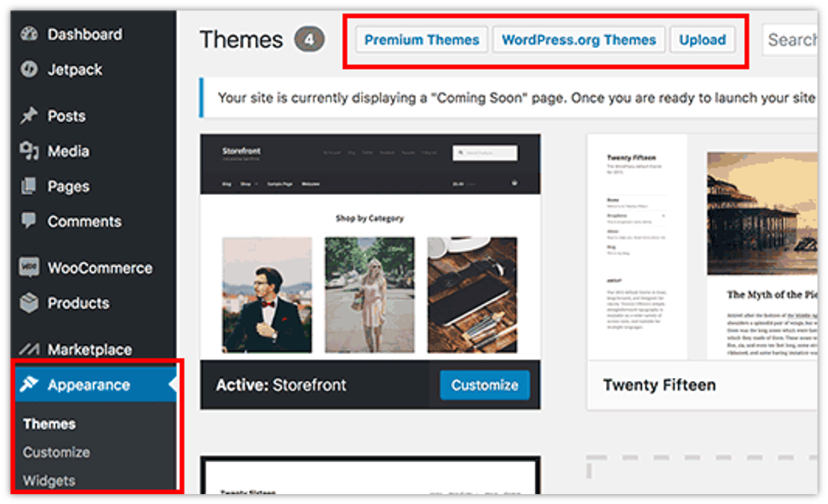Click the Premium Themes button

point(421,40)
